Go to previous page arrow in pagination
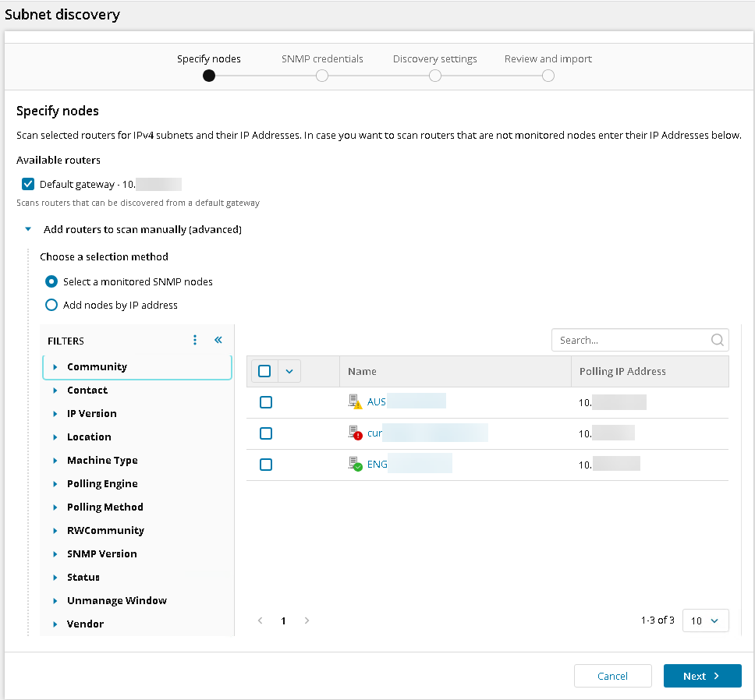The image size is (755, 700). pyautogui.click(x=261, y=620)
